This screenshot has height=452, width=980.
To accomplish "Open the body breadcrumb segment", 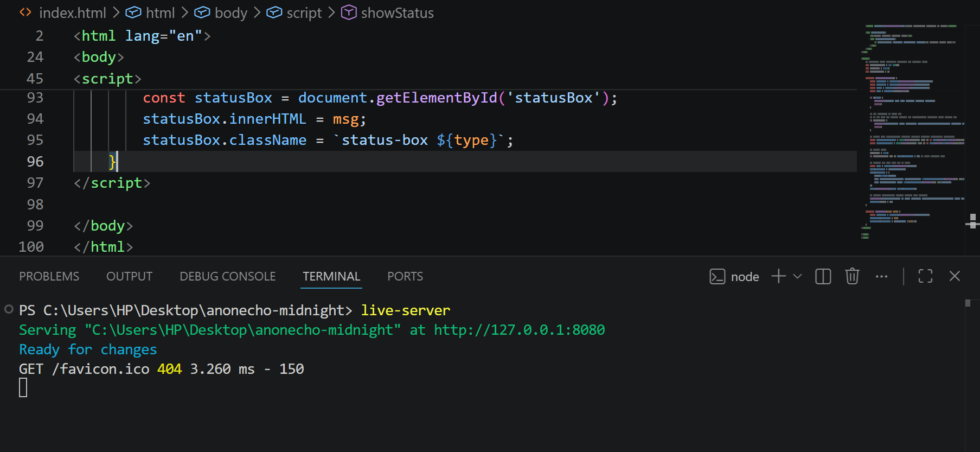I will pyautogui.click(x=231, y=12).
